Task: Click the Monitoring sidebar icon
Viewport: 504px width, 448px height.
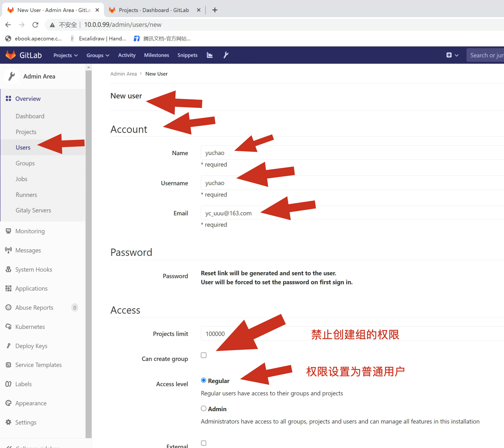Action: coord(8,231)
